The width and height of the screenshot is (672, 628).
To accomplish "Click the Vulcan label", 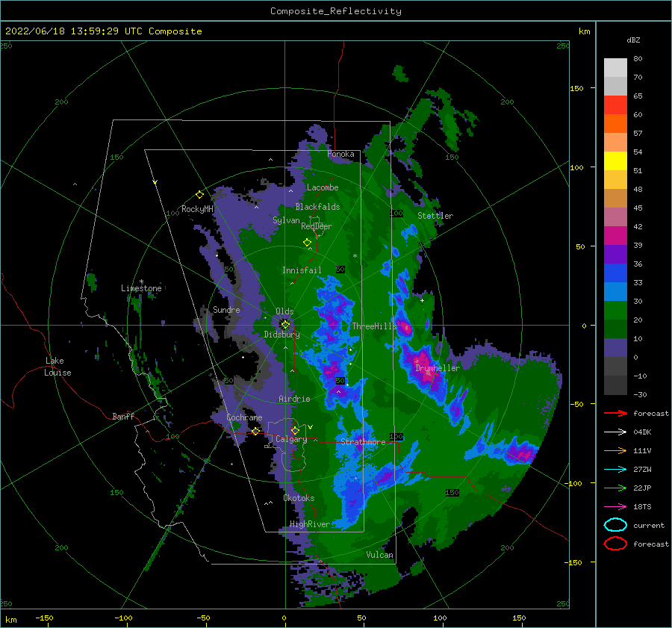I will pyautogui.click(x=380, y=555).
